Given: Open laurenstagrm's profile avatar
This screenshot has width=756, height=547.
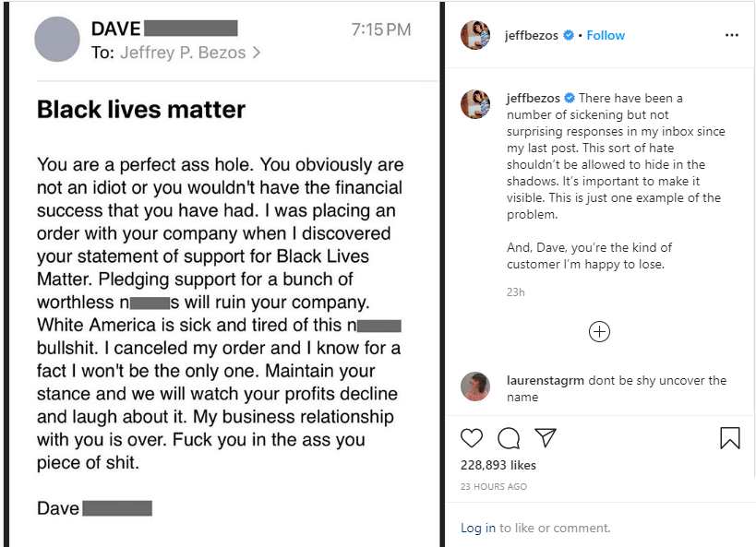Looking at the screenshot, I should 475,386.
